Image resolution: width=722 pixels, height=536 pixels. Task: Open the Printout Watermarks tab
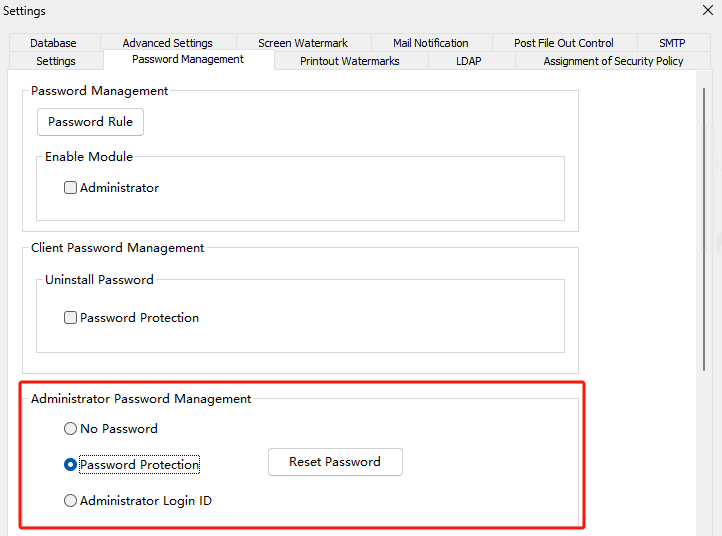click(x=350, y=61)
